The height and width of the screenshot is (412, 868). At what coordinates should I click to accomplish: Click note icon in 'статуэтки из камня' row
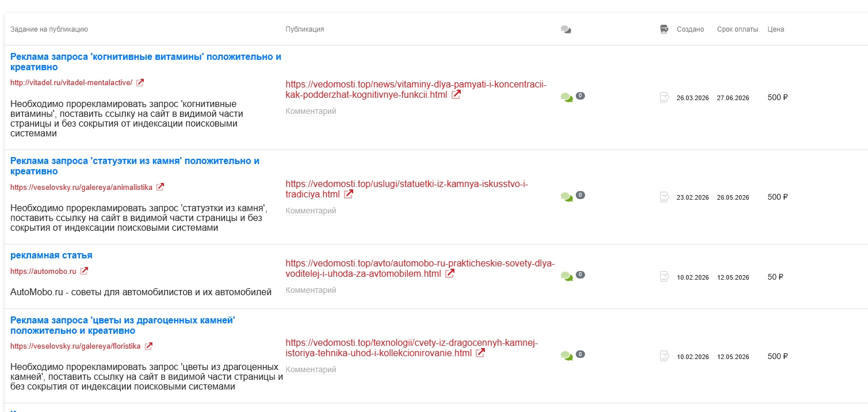[664, 197]
